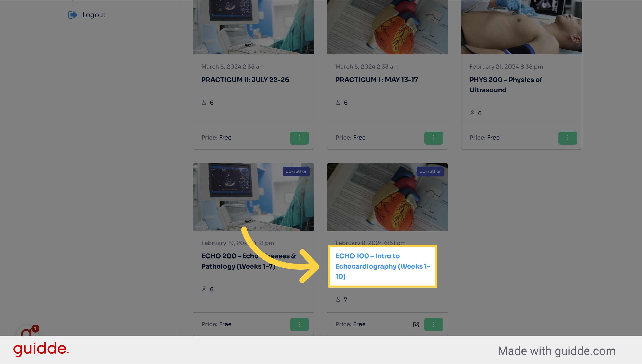Click the Price Free label on PRACTICUM II

pos(216,138)
